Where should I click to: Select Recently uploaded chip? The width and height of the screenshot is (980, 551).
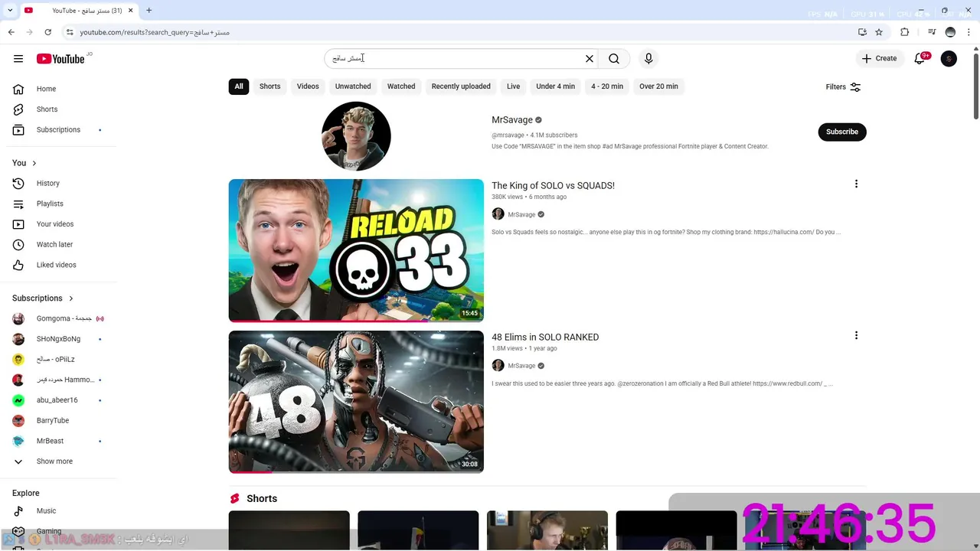(461, 86)
